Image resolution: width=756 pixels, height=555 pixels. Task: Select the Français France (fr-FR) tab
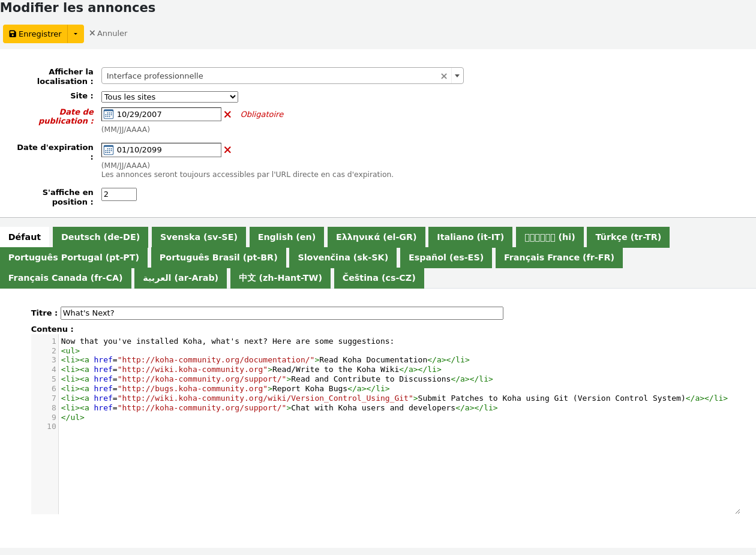(x=559, y=257)
